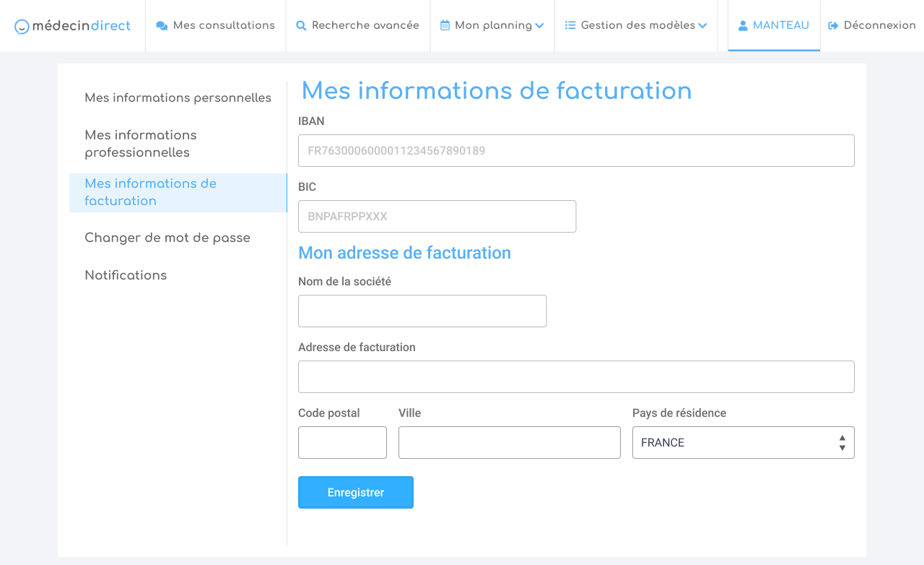Select the Nom de la société field
This screenshot has width=924, height=565.
click(x=422, y=311)
